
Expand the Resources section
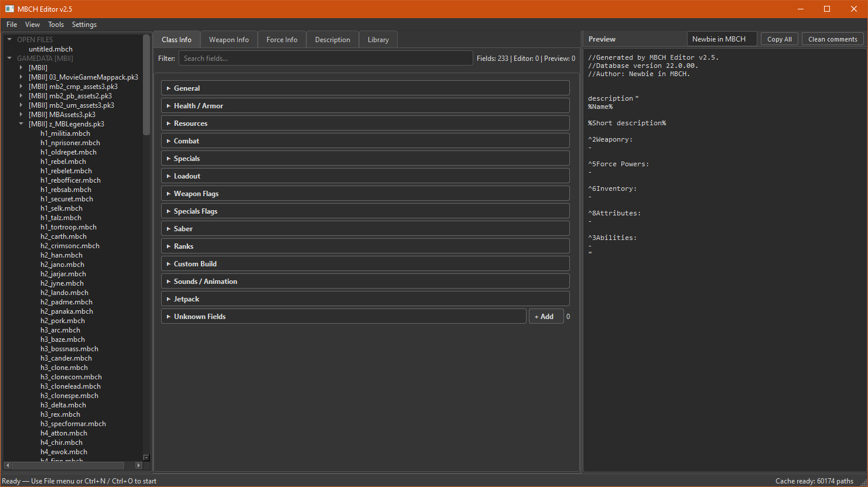click(x=365, y=123)
